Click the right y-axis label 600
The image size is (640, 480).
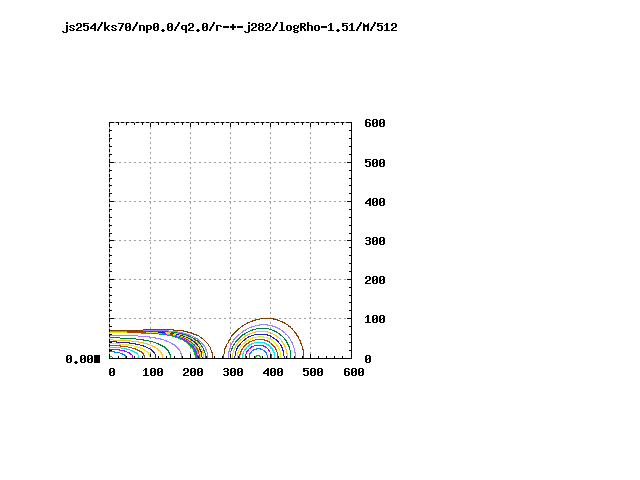coord(375,123)
